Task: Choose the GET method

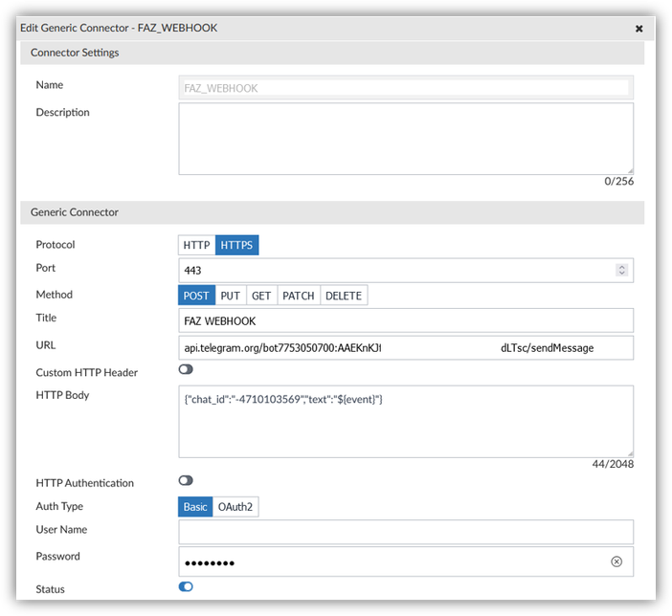Action: tap(261, 296)
